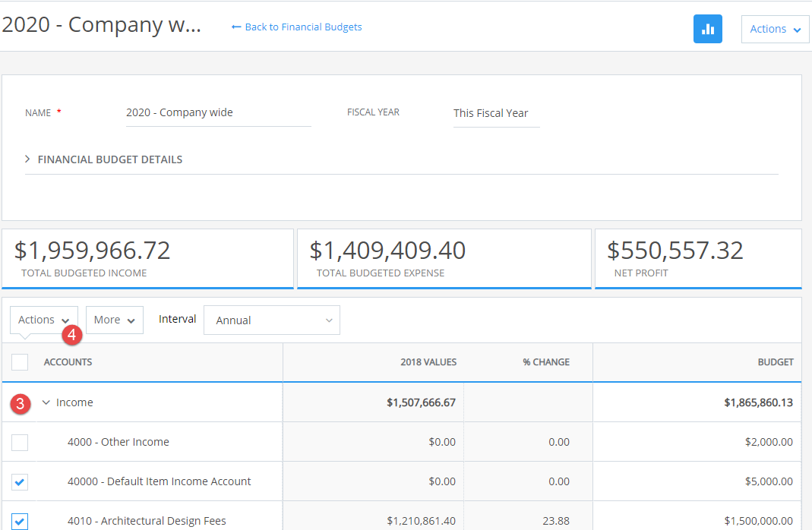This screenshot has width=812, height=530.
Task: Uncheck 40000 - Default Item Income Account
Action: click(x=20, y=482)
